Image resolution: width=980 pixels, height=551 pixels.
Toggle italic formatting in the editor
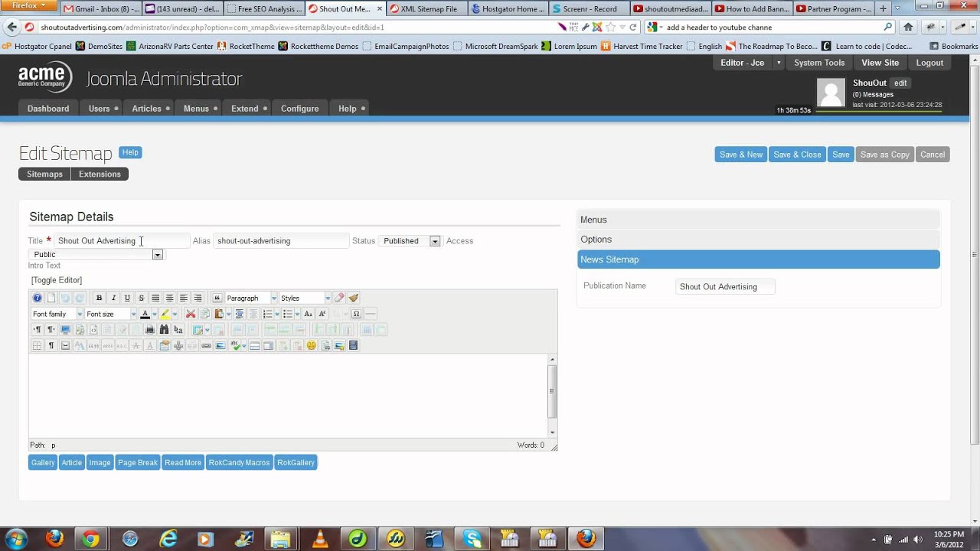pos(113,298)
